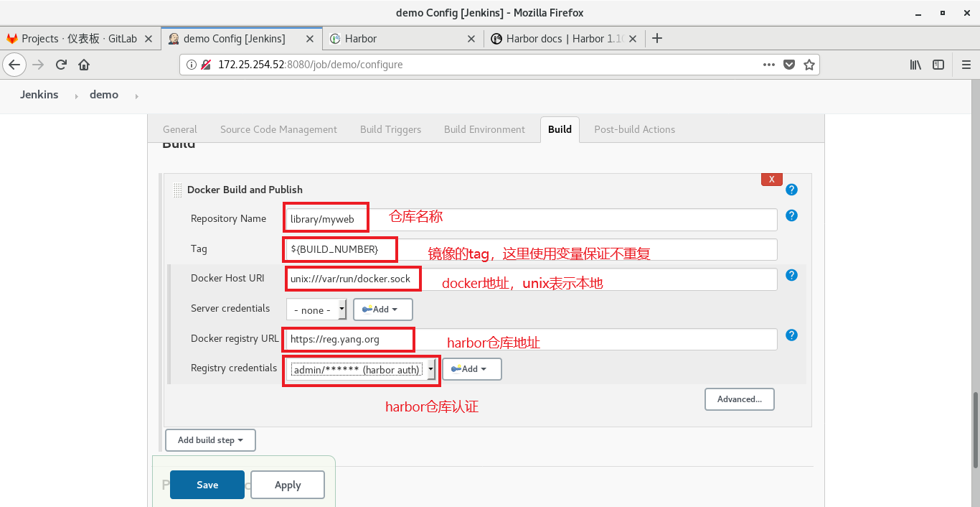Show help for Repository Name field
The image size is (980, 507).
tap(791, 215)
